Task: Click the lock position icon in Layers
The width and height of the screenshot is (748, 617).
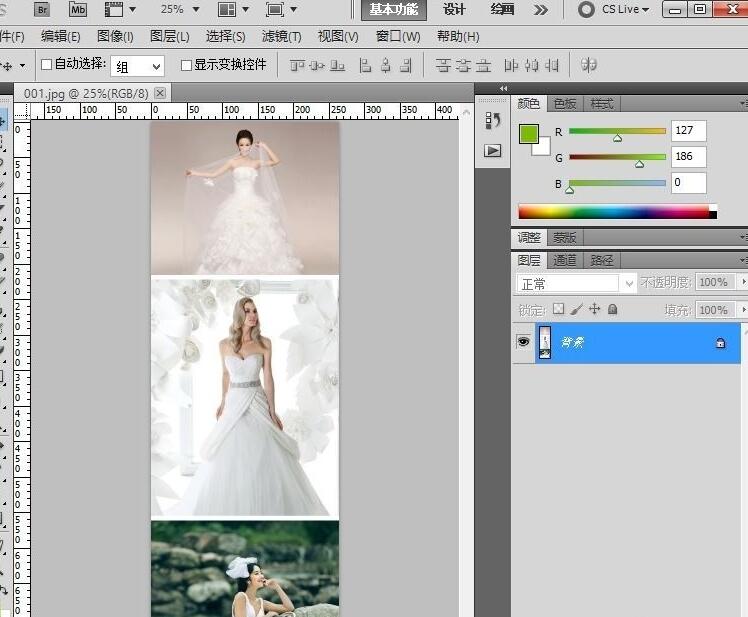Action: pyautogui.click(x=594, y=310)
